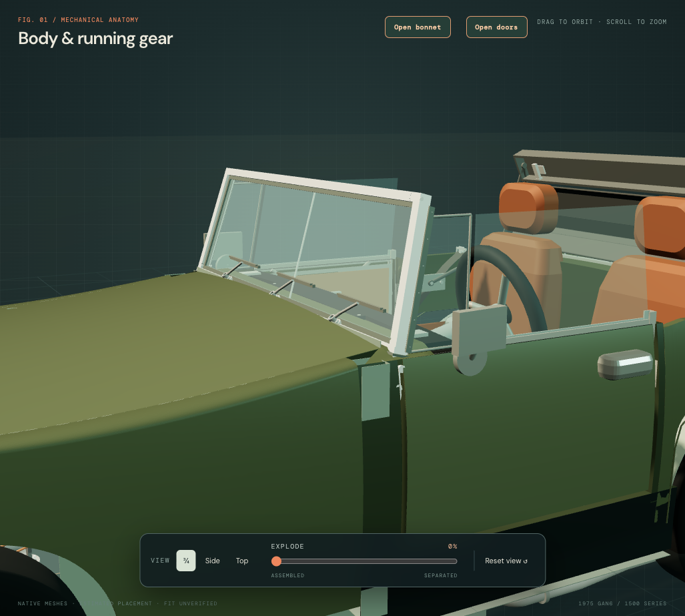Switch to the Top view
This screenshot has width=685, height=616.
tap(242, 561)
